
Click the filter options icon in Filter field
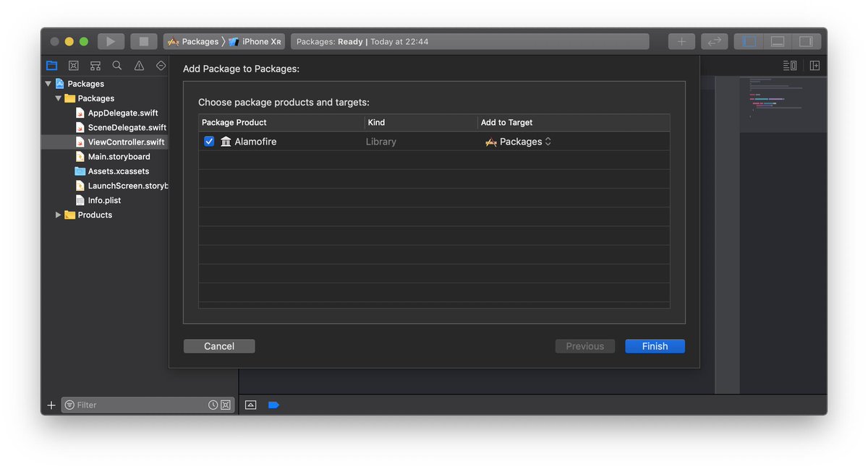pyautogui.click(x=69, y=405)
